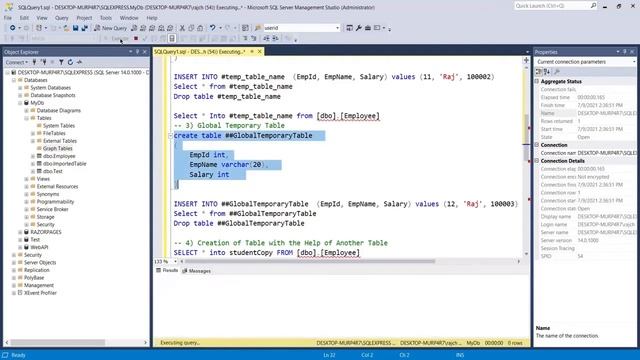Open the File menu
This screenshot has height=360, width=640.
tap(8, 18)
